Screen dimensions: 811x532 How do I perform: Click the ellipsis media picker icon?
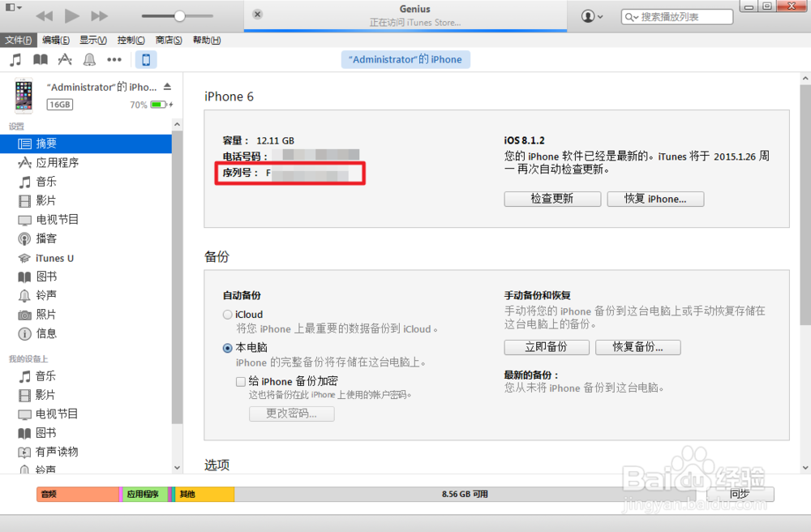[x=113, y=59]
